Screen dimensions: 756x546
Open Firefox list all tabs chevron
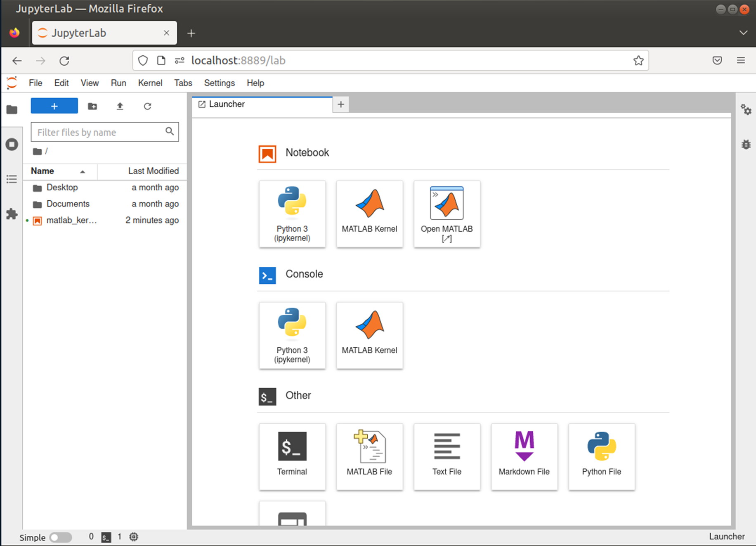743,33
